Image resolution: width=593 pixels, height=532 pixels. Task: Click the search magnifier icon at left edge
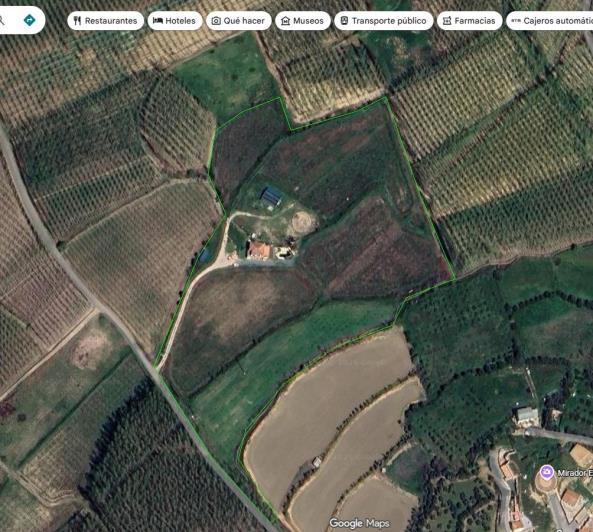tap(2, 20)
